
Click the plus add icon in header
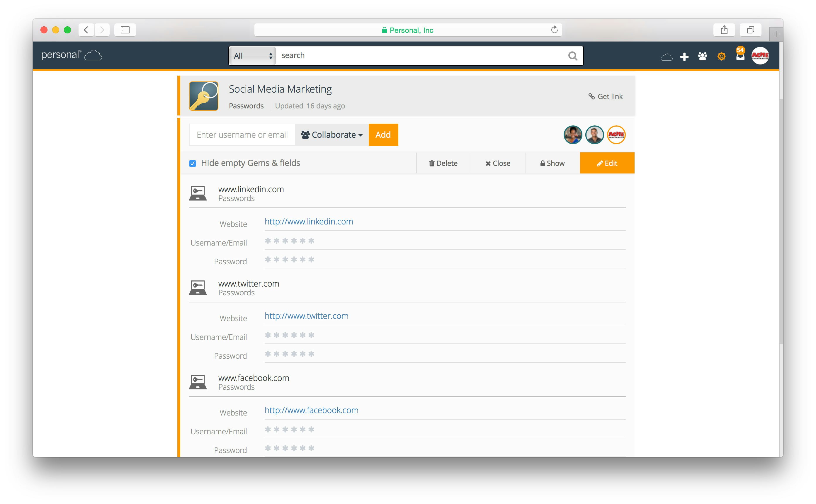[x=684, y=57]
